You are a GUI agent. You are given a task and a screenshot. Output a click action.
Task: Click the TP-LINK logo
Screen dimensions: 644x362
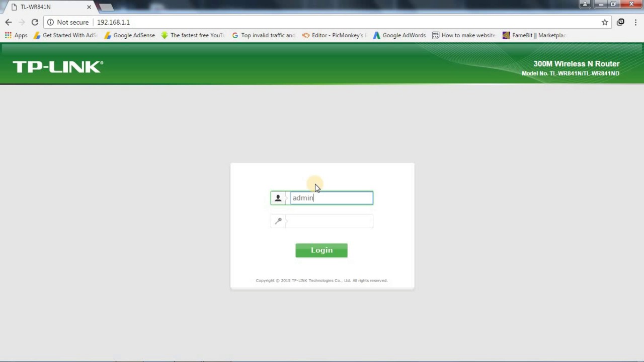tap(58, 67)
